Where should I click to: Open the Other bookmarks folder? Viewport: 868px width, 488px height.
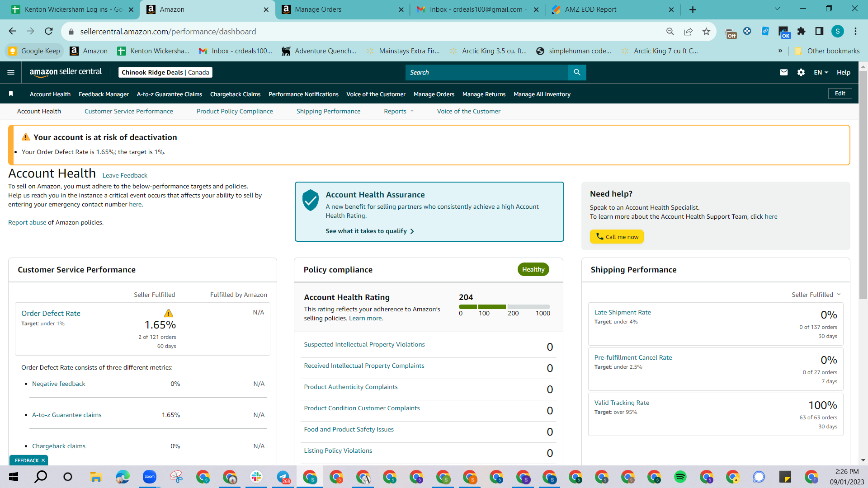click(x=827, y=51)
